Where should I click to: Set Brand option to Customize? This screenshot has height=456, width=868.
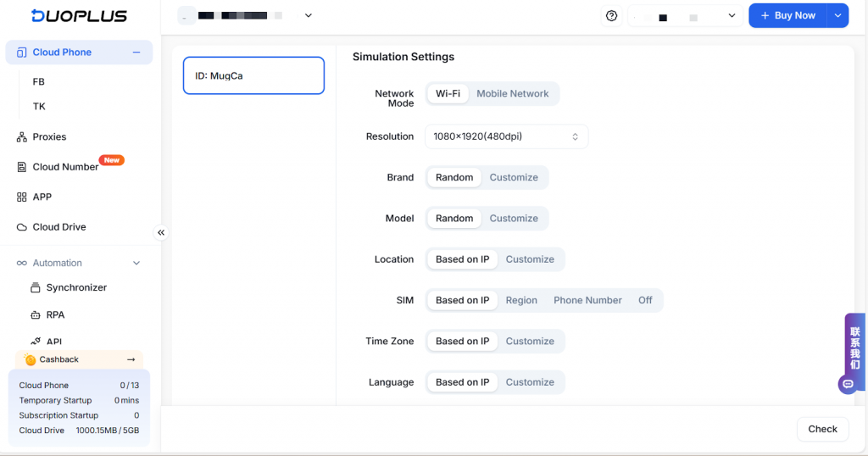point(514,178)
